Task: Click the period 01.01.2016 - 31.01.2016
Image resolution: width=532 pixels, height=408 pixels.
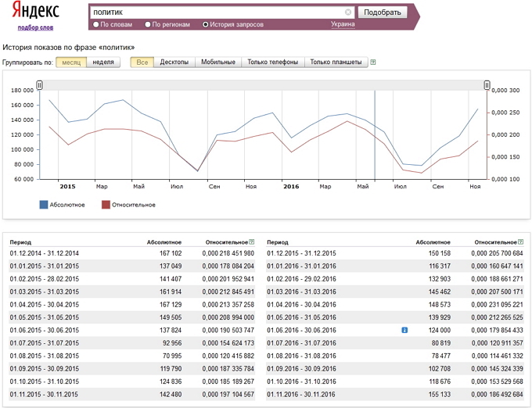Action: click(301, 266)
